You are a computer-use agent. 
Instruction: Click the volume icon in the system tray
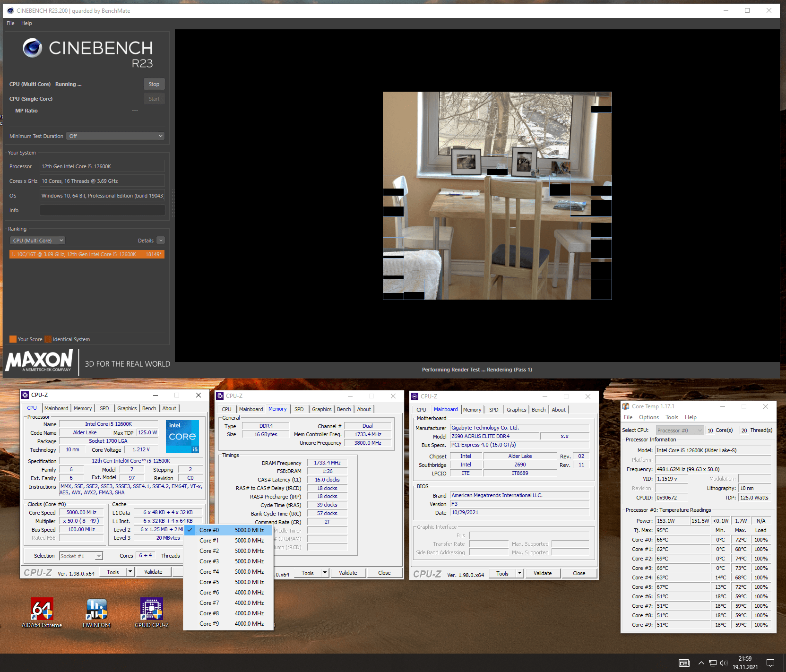point(724,663)
